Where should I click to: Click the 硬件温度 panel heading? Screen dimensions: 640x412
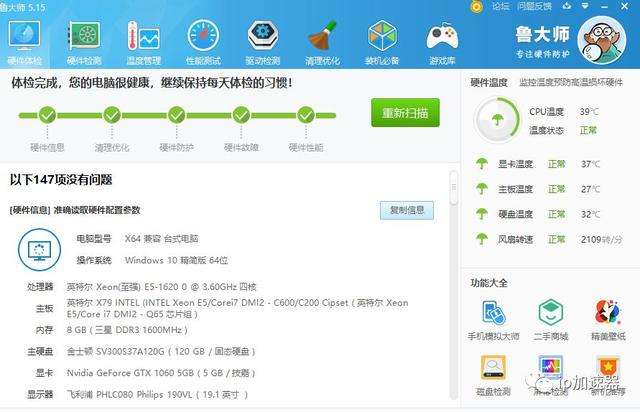[489, 82]
